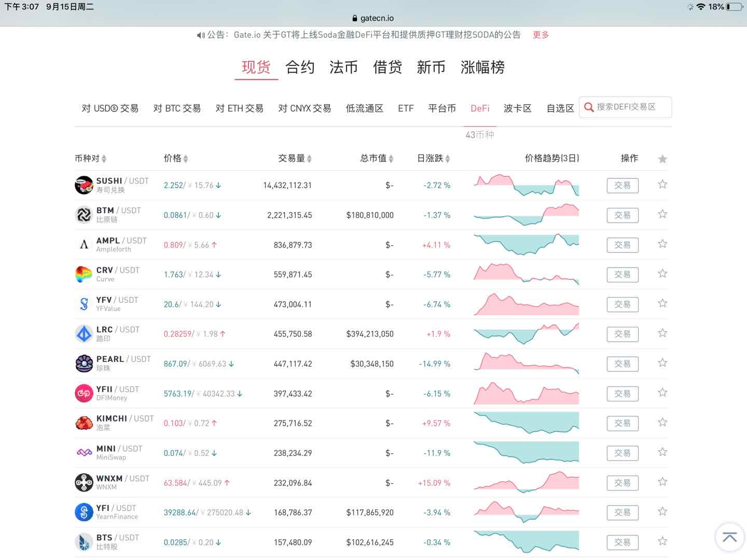Sort by 价格 column
This screenshot has width=747, height=560.
[176, 159]
